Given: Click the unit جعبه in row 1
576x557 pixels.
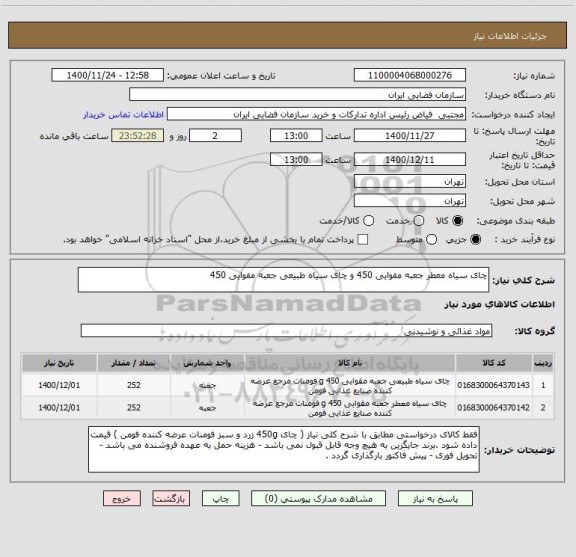Looking at the screenshot, I should point(207,385).
